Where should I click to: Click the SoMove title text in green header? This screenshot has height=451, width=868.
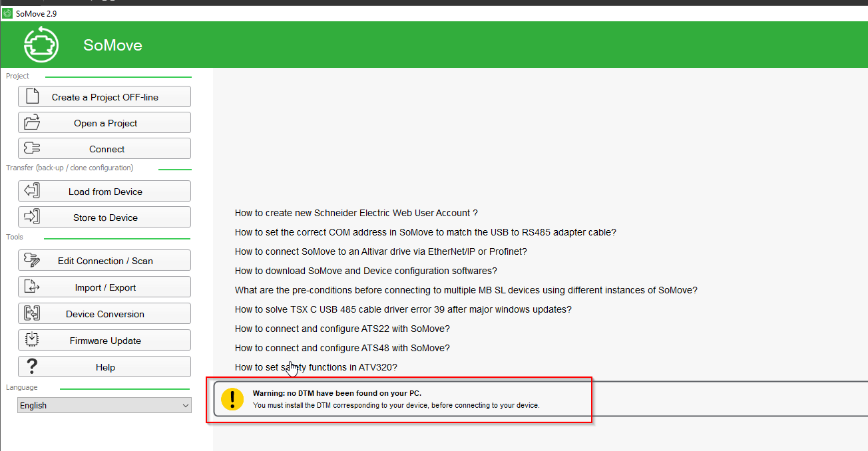(112, 45)
